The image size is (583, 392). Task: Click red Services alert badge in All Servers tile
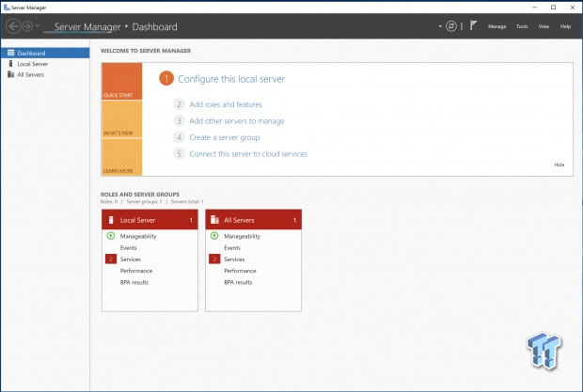click(x=214, y=259)
